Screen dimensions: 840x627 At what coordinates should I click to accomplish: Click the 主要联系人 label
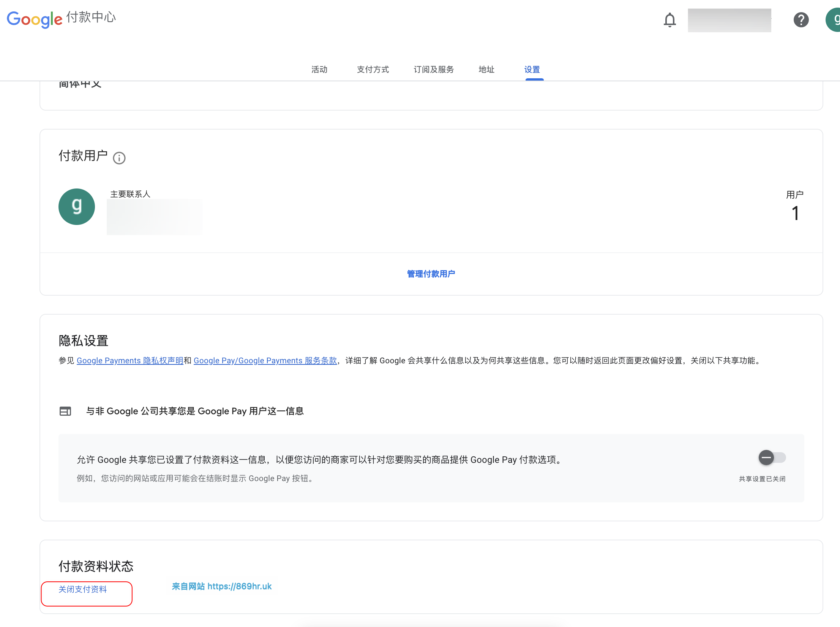130,194
